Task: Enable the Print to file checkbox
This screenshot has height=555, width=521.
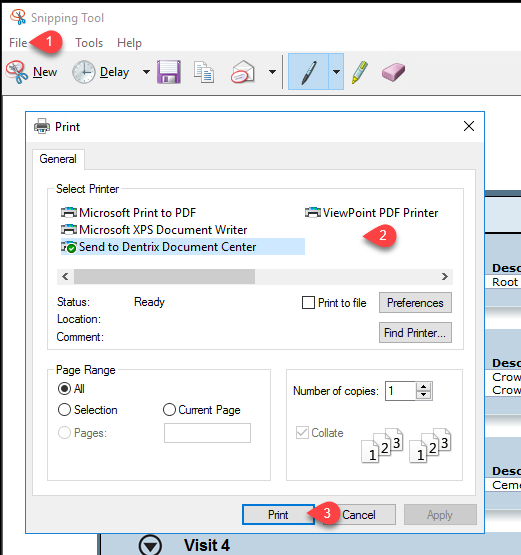Action: (x=308, y=303)
